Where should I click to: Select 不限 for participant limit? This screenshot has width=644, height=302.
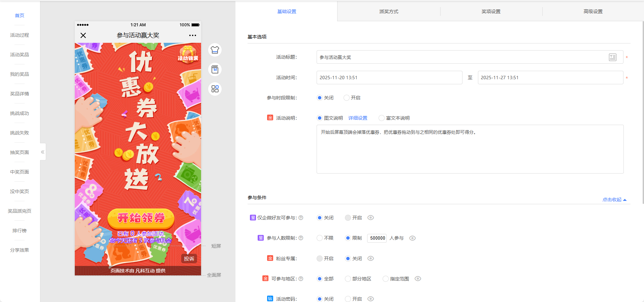pos(320,238)
